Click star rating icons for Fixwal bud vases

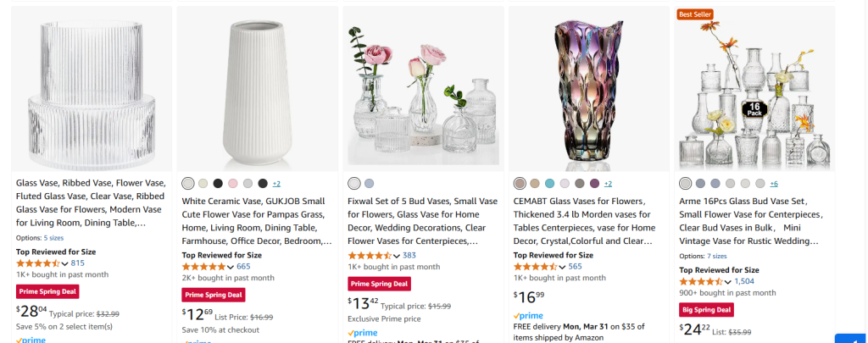pos(370,255)
